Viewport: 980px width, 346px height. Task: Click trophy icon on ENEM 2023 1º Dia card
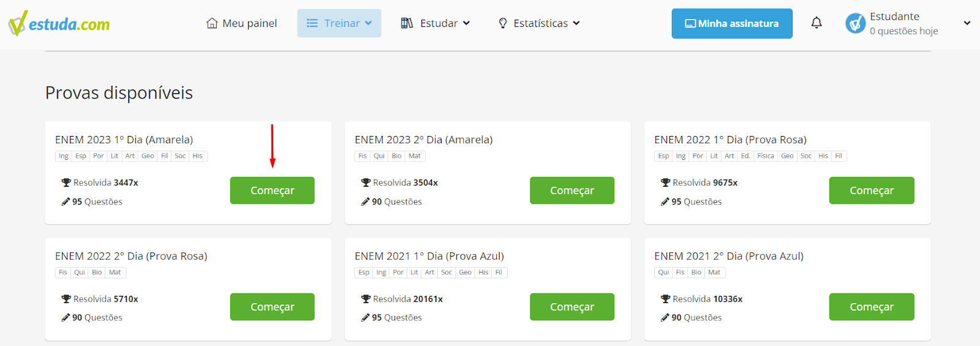click(x=66, y=182)
